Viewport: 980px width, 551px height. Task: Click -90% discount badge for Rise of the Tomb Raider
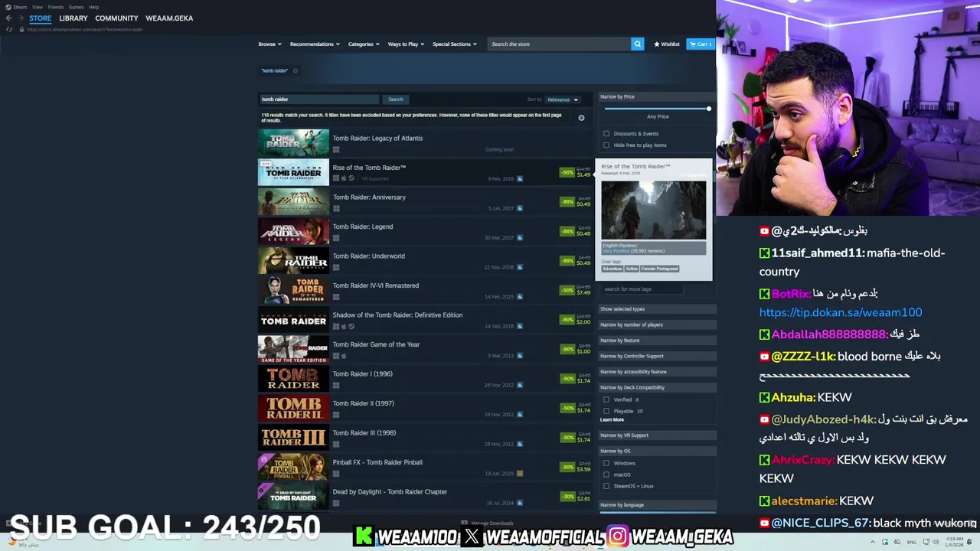(x=567, y=172)
